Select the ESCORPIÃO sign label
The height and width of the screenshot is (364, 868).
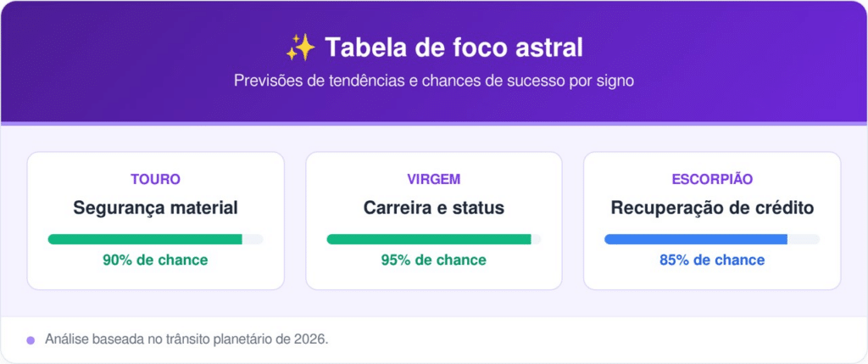point(712,179)
